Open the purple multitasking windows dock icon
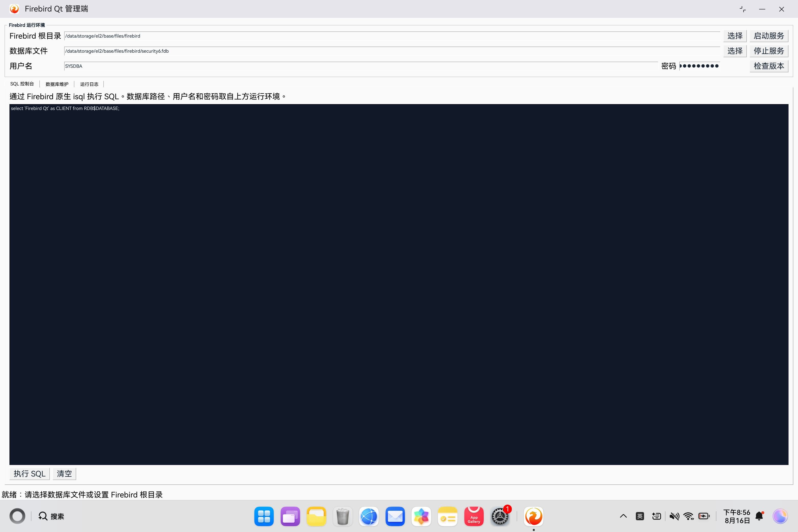Screen dimensions: 798x532 [x=290, y=516]
